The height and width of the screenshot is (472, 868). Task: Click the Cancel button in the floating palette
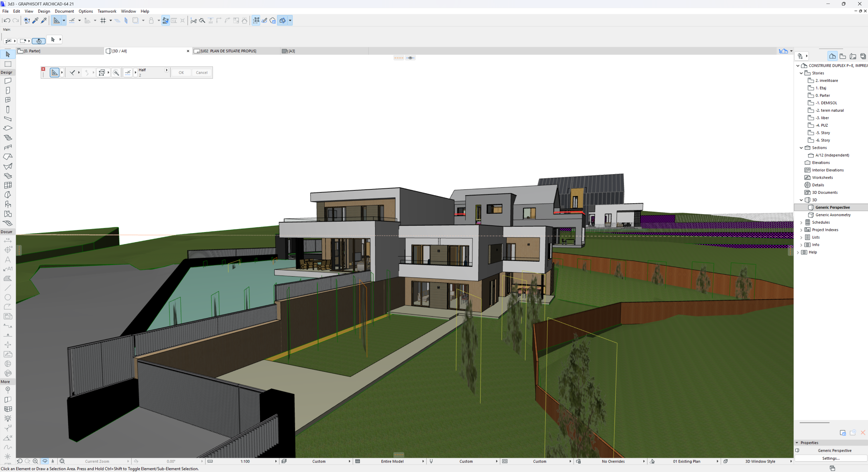[201, 72]
